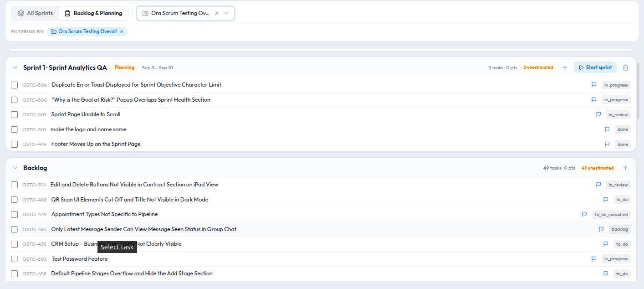Click the flag icon on OSTO-507 row
Screen dimensions: 644x289
[x=598, y=114]
